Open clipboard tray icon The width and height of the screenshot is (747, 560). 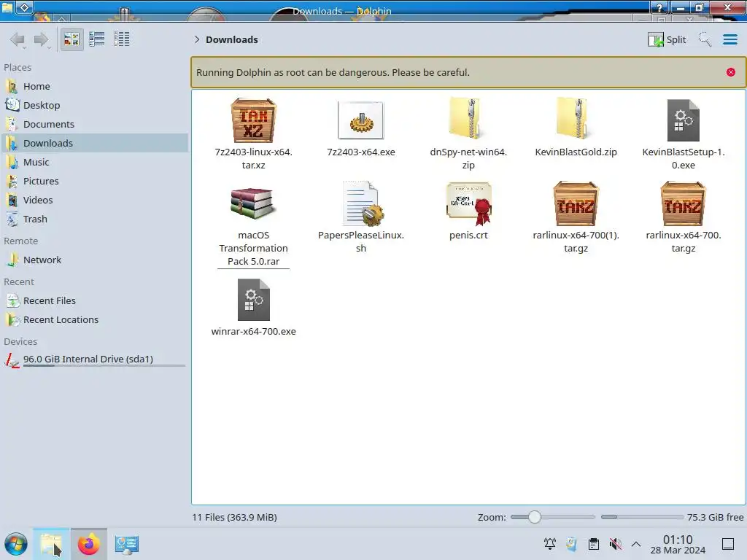[x=594, y=544]
